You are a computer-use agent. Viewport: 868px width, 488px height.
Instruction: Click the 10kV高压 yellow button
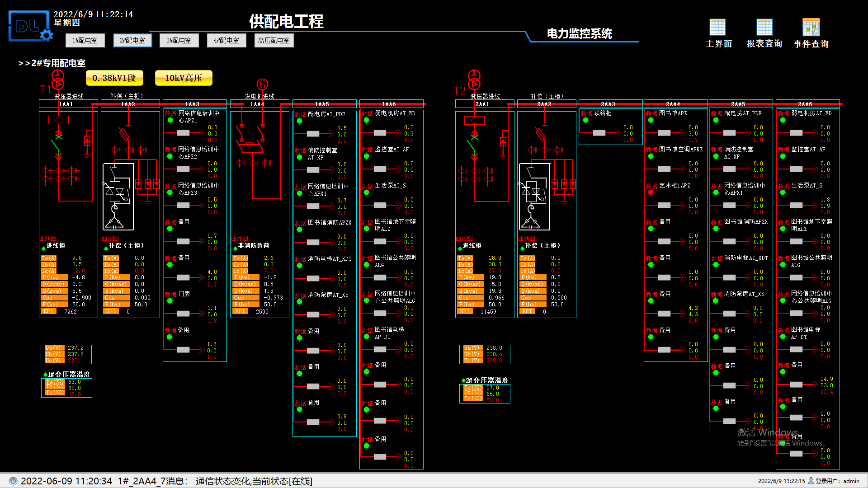click(183, 78)
